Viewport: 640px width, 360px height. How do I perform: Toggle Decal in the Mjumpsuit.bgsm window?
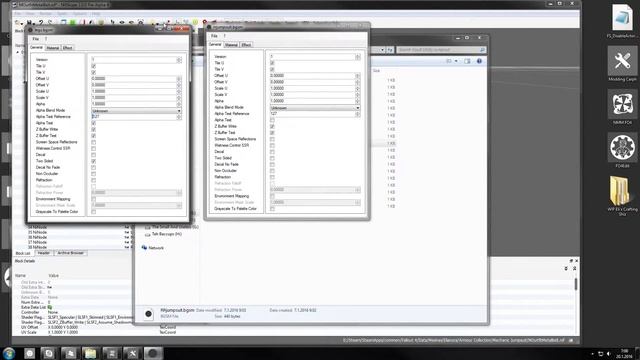click(x=272, y=152)
